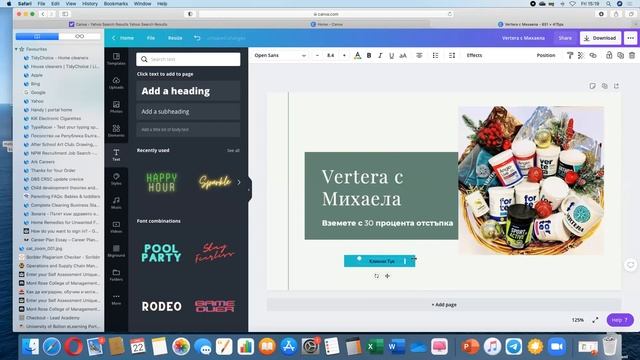Toggle italic formatting
The image size is (640, 360).
[380, 56]
